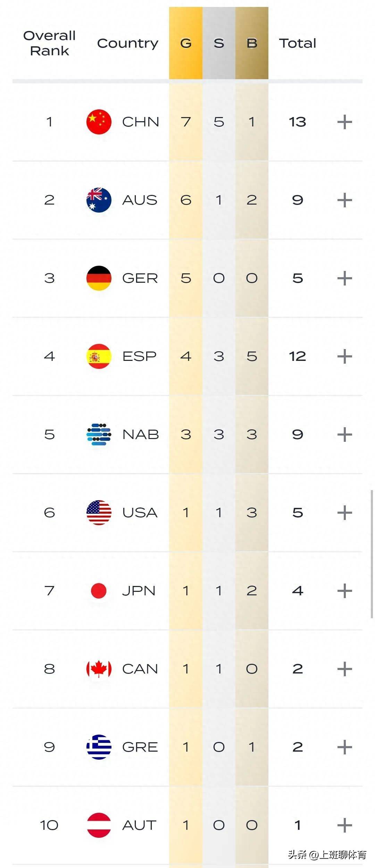Click the Australia flag icon

[99, 200]
